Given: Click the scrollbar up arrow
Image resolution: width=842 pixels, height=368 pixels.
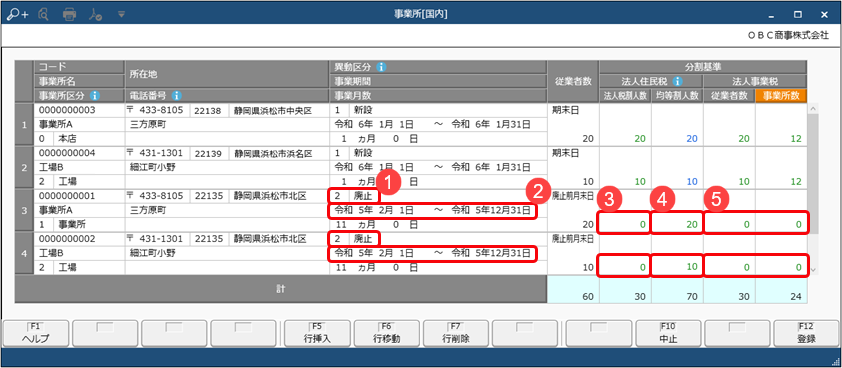Looking at the screenshot, I should click(813, 109).
